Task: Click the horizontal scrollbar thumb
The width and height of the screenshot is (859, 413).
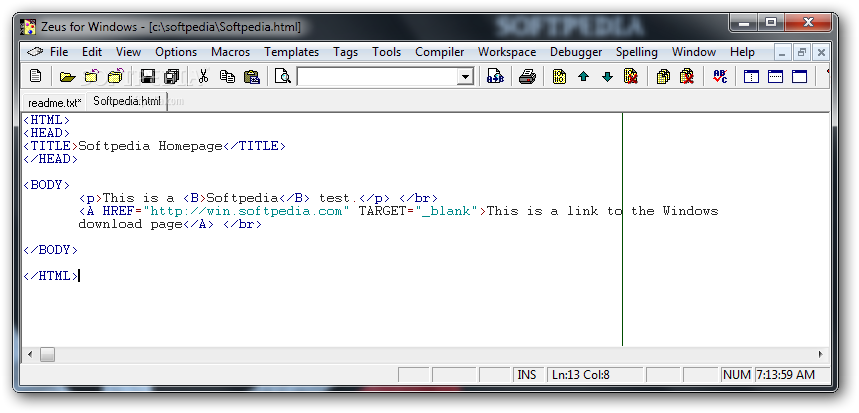Action: pyautogui.click(x=47, y=354)
